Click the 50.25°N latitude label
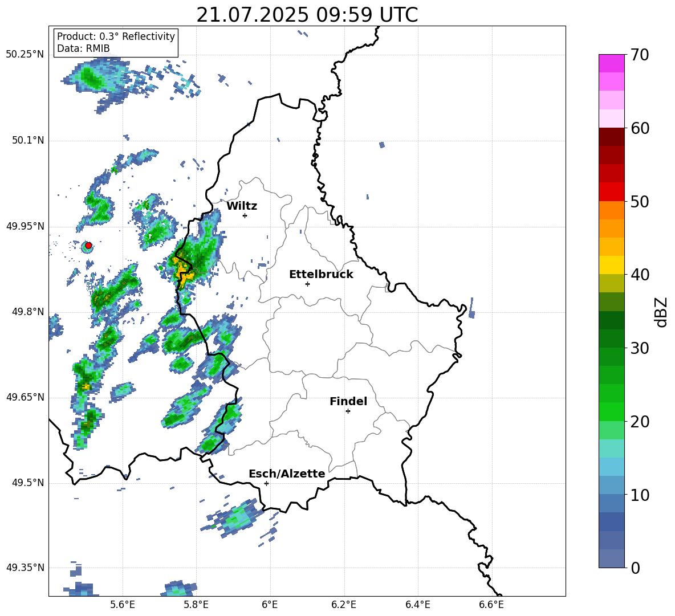Screen dimensions: 675x616 pyautogui.click(x=25, y=55)
